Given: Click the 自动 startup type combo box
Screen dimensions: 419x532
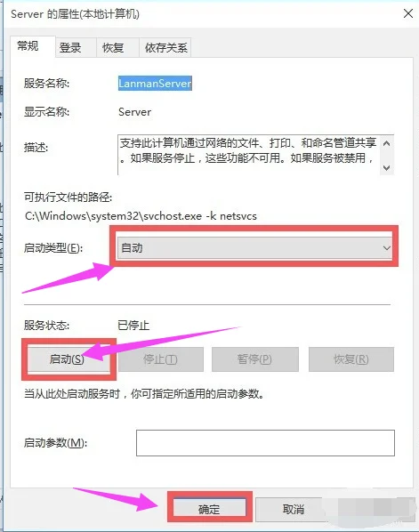Looking at the screenshot, I should (254, 248).
